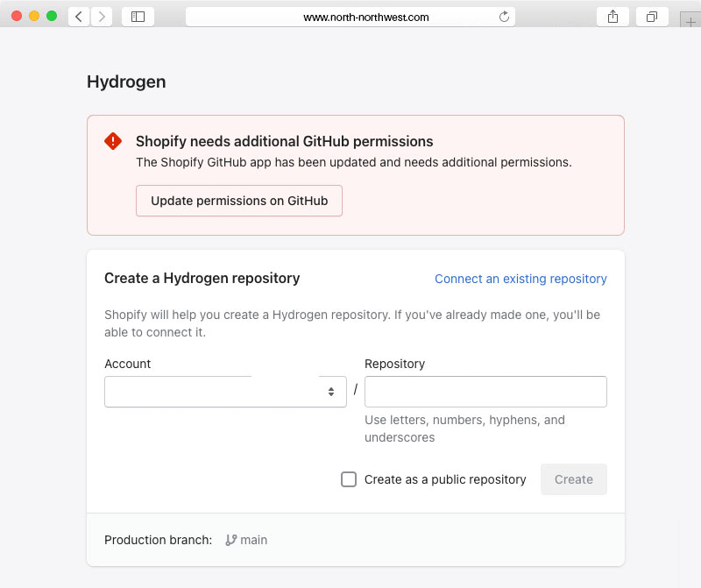Click the yellow minimize window button
Viewport: 701px width, 588px height.
point(34,16)
